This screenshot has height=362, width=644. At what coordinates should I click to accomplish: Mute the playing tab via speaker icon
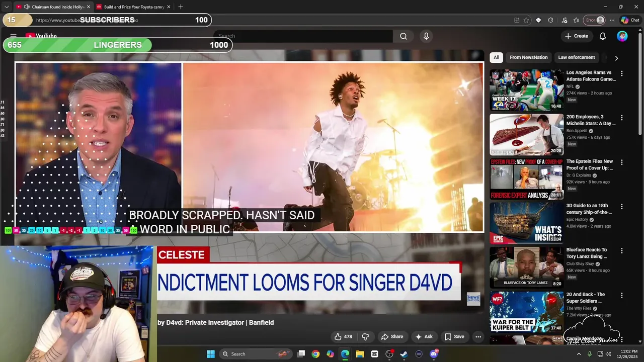(x=26, y=7)
